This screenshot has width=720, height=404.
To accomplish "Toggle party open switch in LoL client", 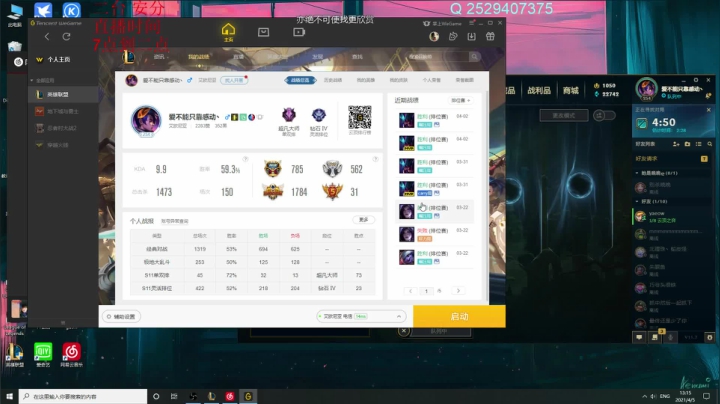I will pos(604,115).
